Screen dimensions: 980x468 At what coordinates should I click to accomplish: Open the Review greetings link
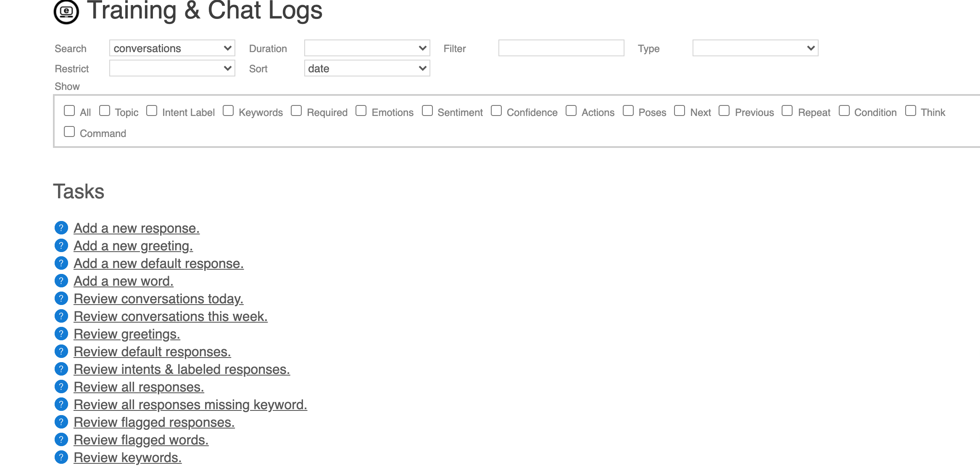127,334
